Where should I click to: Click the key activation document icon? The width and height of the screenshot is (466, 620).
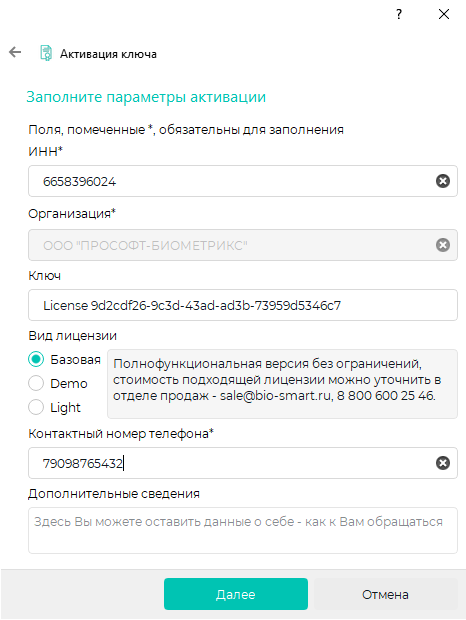tap(46, 53)
